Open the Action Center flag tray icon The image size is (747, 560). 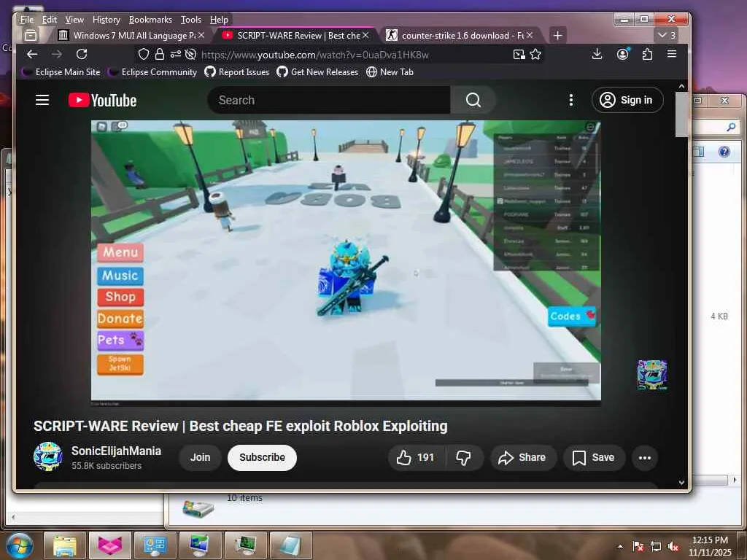coord(638,547)
